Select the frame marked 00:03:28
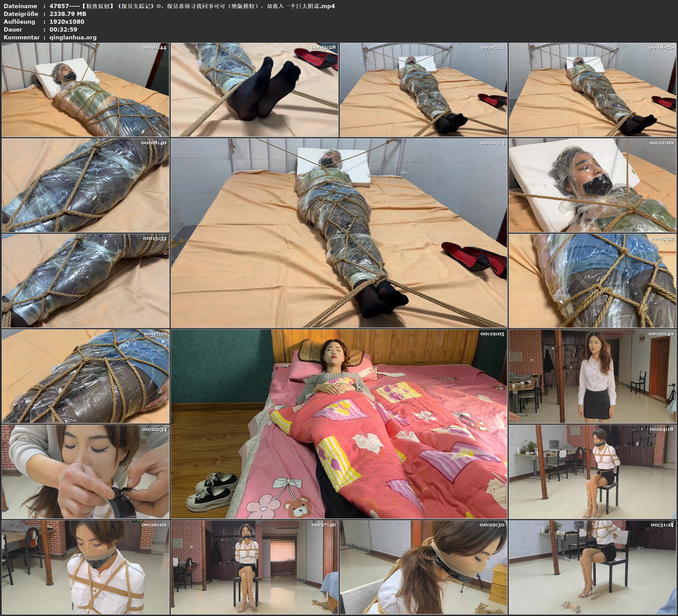 pos(254,90)
